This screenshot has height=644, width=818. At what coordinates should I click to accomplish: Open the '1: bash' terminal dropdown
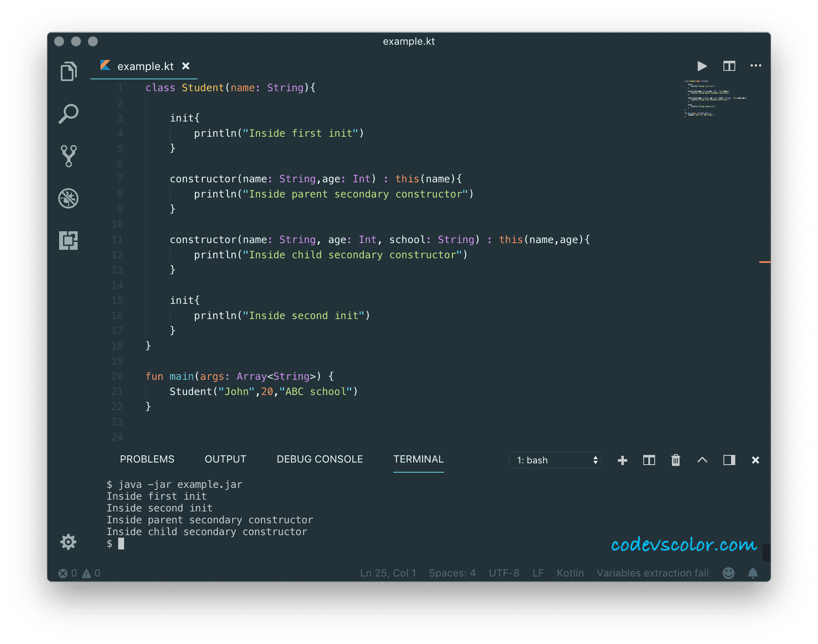pos(555,460)
